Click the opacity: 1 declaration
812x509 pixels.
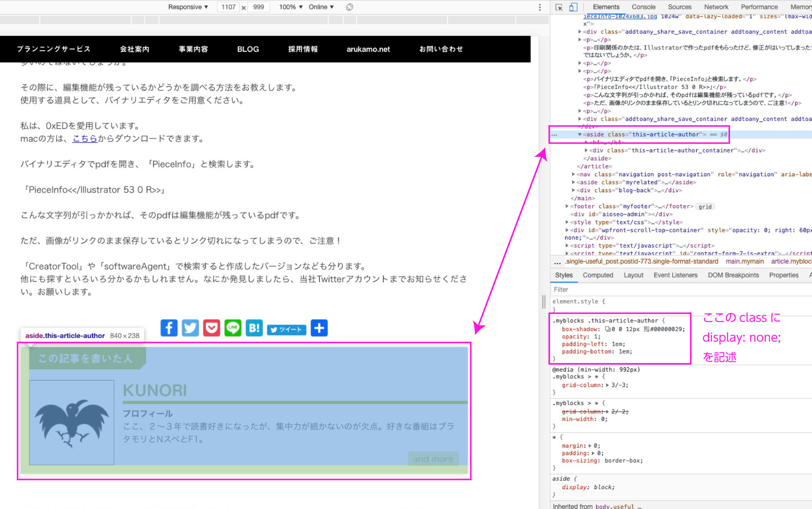(x=581, y=337)
